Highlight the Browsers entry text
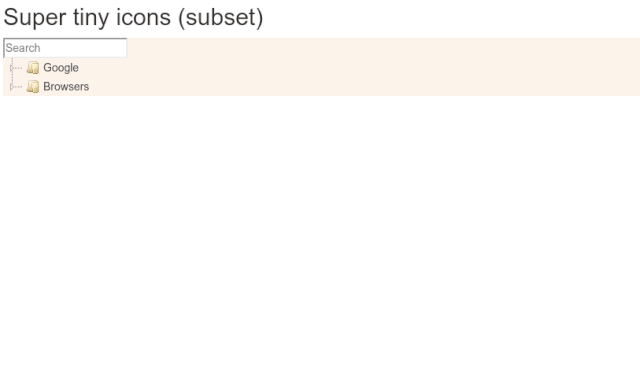Viewport: 640px width, 384px height. point(66,87)
